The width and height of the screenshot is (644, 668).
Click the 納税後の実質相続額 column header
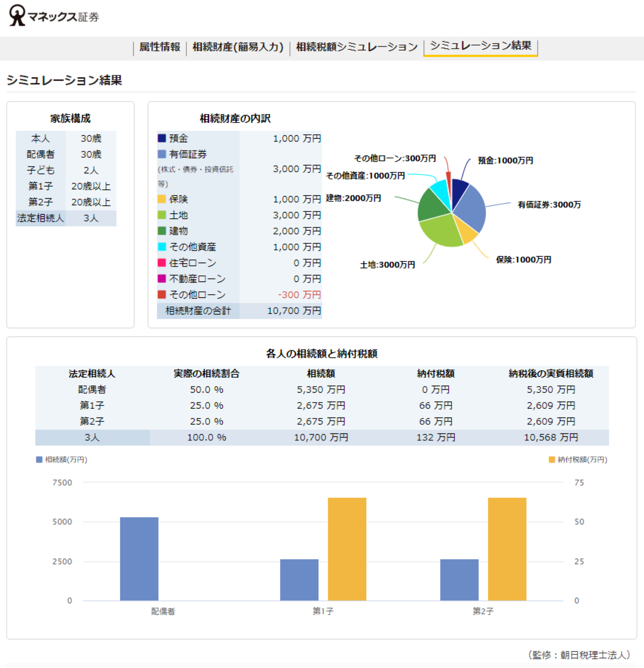(x=551, y=374)
